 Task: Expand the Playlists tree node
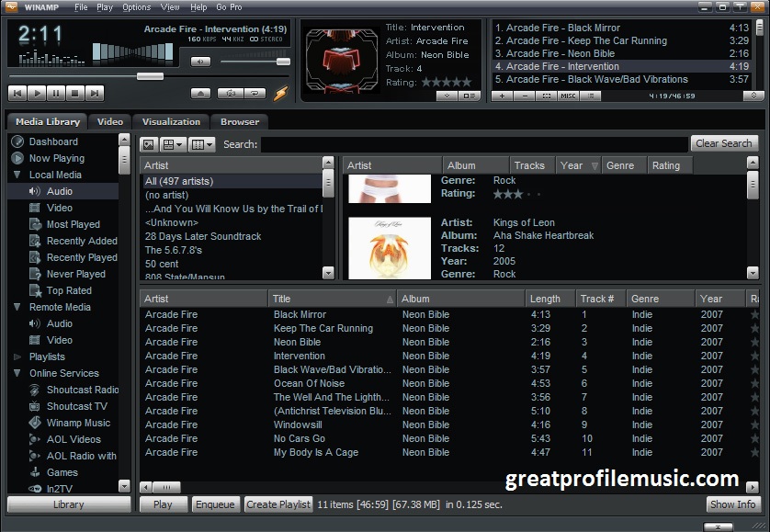coord(17,357)
